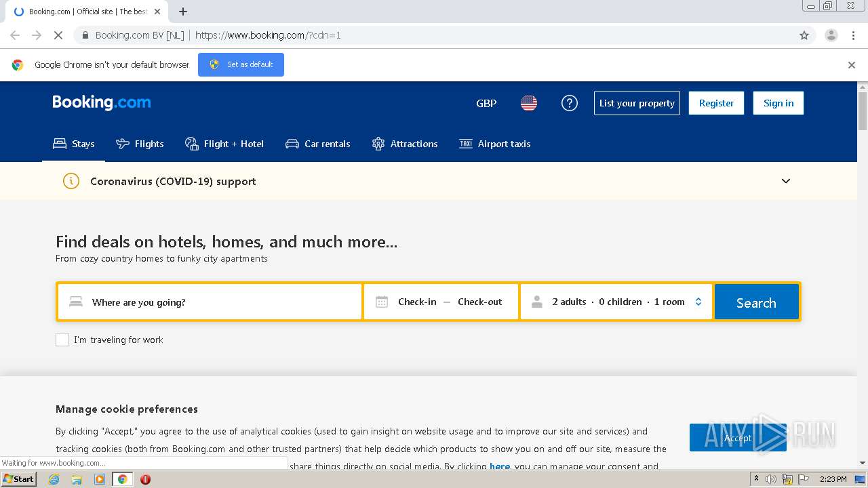Switch to the Car rentals tab
Screen dimensions: 868x488
click(318, 144)
